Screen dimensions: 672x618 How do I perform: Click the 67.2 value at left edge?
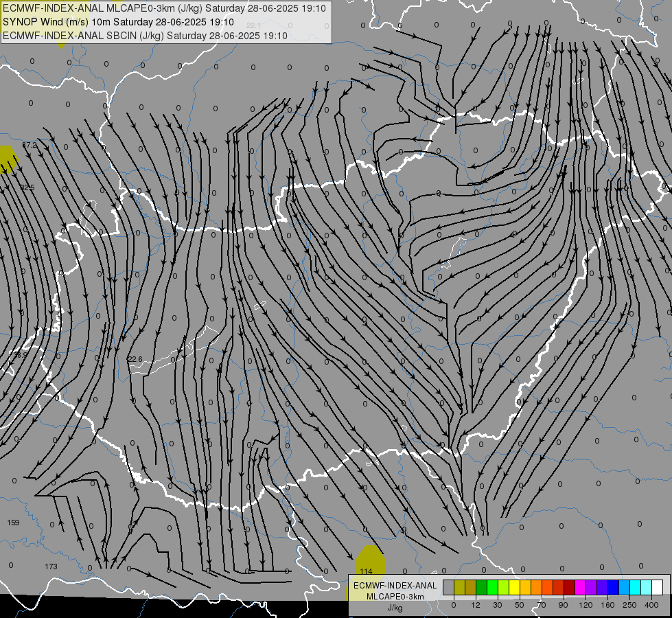pos(30,145)
